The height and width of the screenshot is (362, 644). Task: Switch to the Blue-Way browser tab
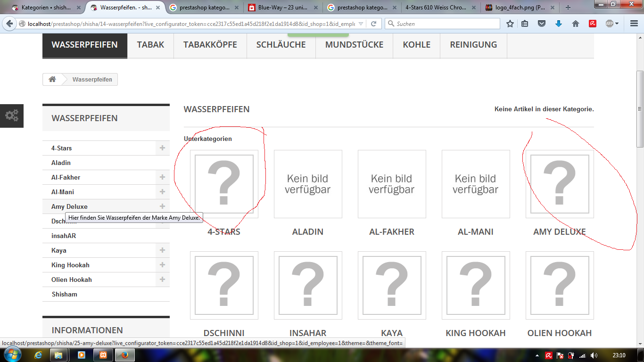(283, 8)
